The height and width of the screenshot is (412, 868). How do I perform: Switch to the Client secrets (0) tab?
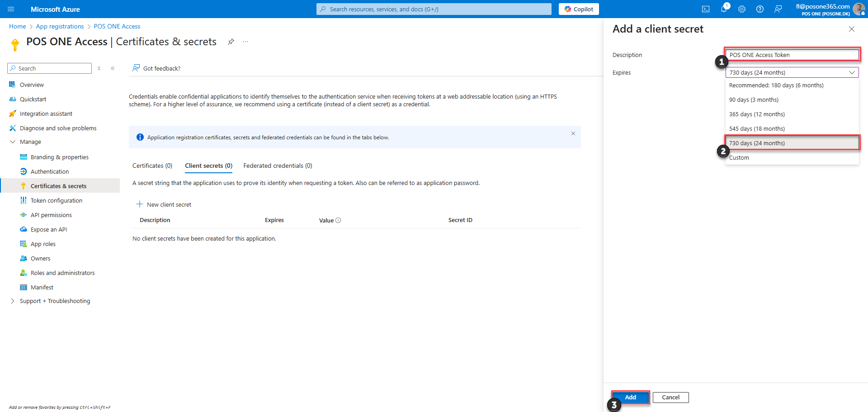coord(208,166)
